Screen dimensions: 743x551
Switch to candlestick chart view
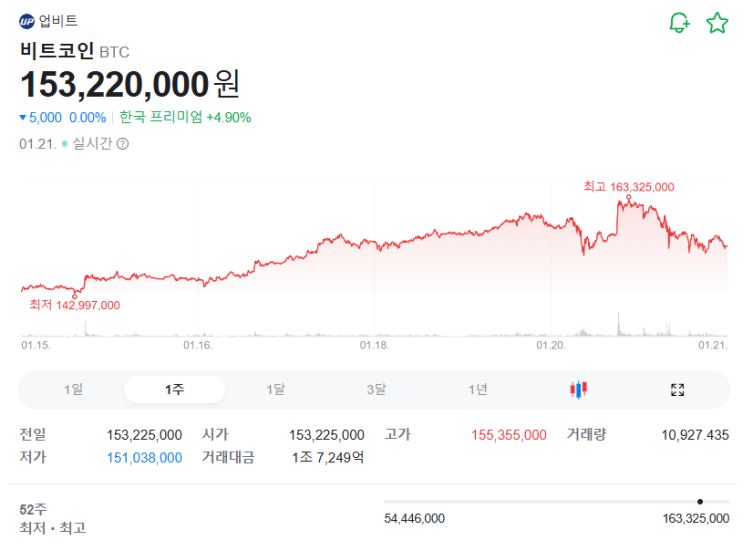point(578,390)
